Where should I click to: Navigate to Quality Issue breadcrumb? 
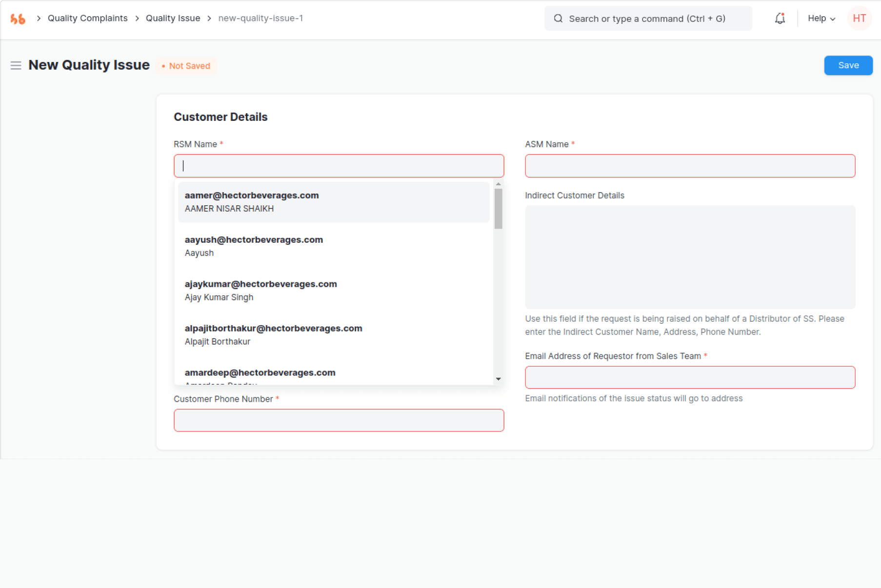click(x=173, y=19)
